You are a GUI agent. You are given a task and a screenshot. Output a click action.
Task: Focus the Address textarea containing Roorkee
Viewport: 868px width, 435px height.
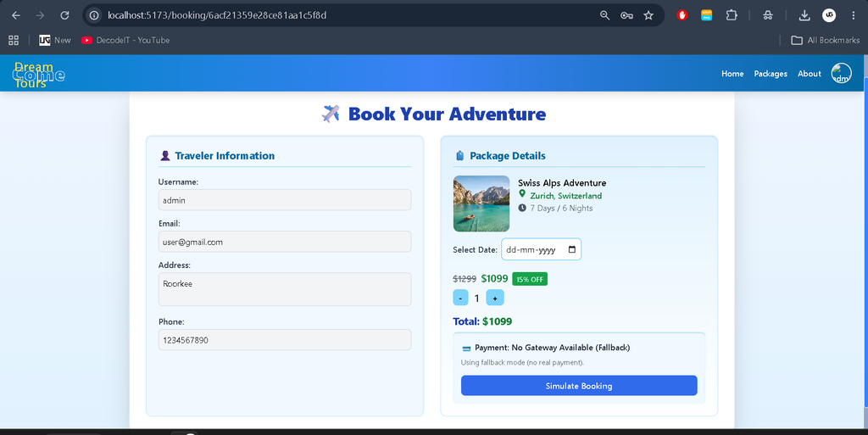pyautogui.click(x=285, y=289)
